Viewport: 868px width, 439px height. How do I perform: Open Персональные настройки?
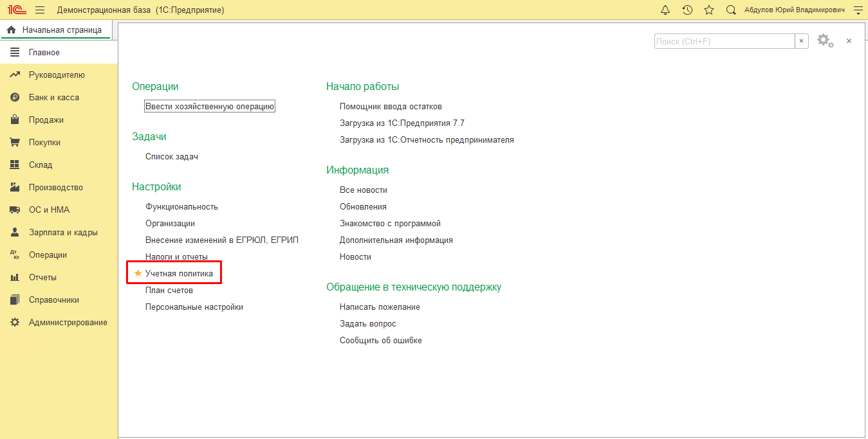coord(194,307)
